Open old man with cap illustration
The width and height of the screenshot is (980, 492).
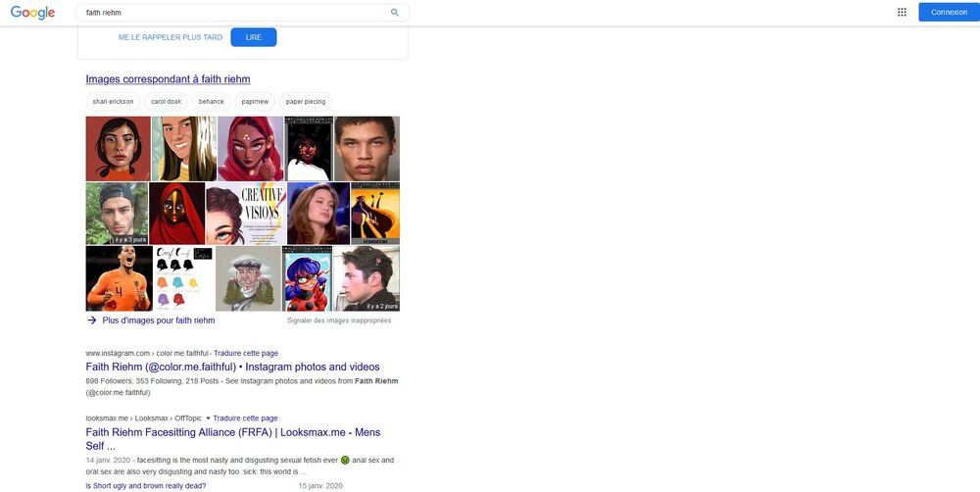248,278
